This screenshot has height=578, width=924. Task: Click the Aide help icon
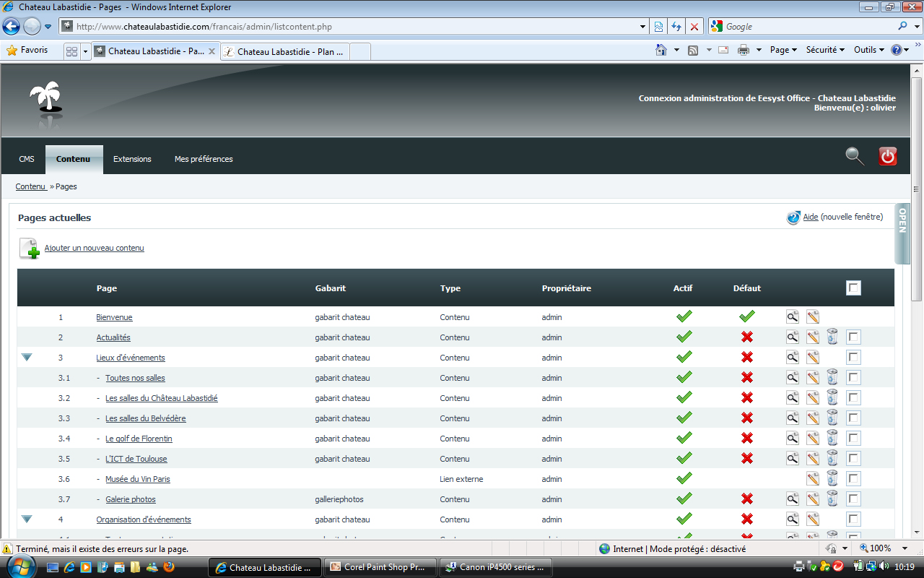[793, 217]
